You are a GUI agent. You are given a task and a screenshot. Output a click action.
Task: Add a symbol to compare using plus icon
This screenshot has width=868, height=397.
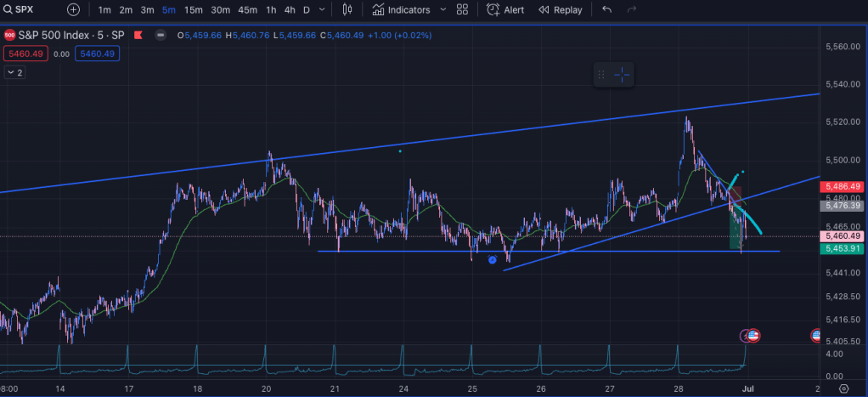(x=74, y=10)
